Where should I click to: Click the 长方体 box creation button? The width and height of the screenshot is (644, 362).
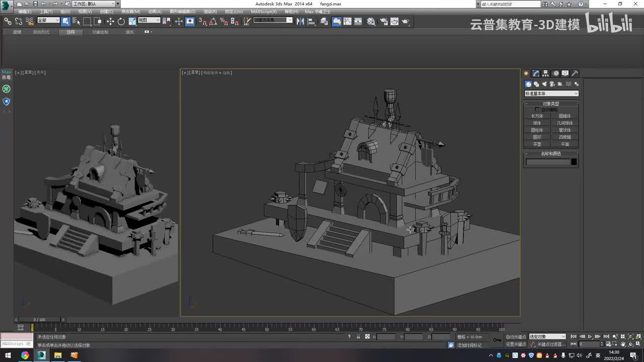(x=537, y=116)
